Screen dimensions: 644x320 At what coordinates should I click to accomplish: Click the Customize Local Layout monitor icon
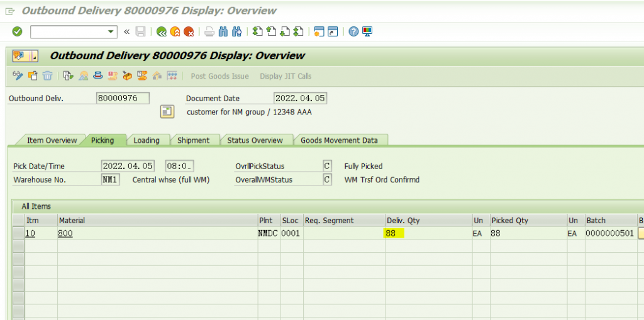[367, 31]
